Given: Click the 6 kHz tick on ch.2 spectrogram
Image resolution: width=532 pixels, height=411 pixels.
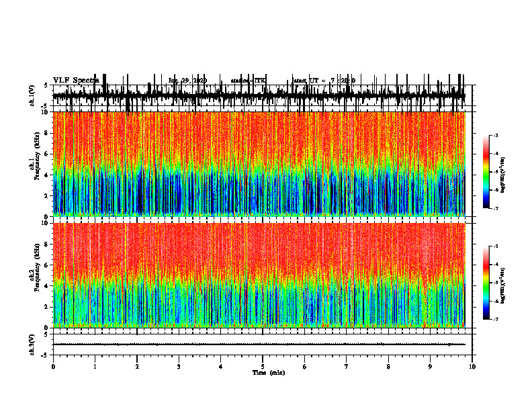Looking at the screenshot, I should (46, 265).
